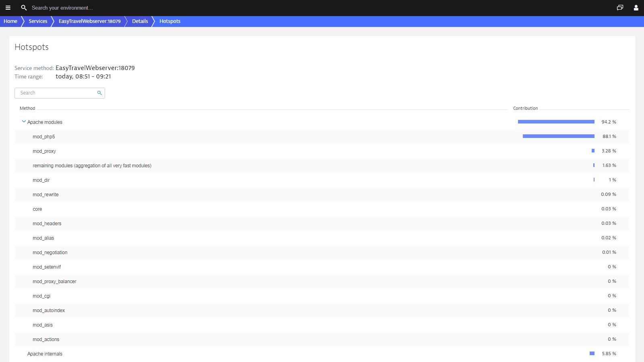Click into the Hotspots method search field
Viewport: 644px width, 362px height.
(60, 93)
